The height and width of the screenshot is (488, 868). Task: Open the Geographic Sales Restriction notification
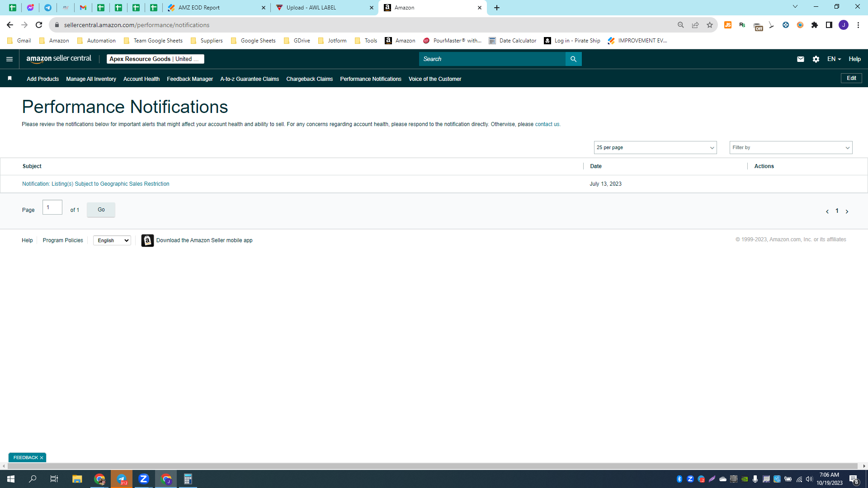(x=96, y=184)
